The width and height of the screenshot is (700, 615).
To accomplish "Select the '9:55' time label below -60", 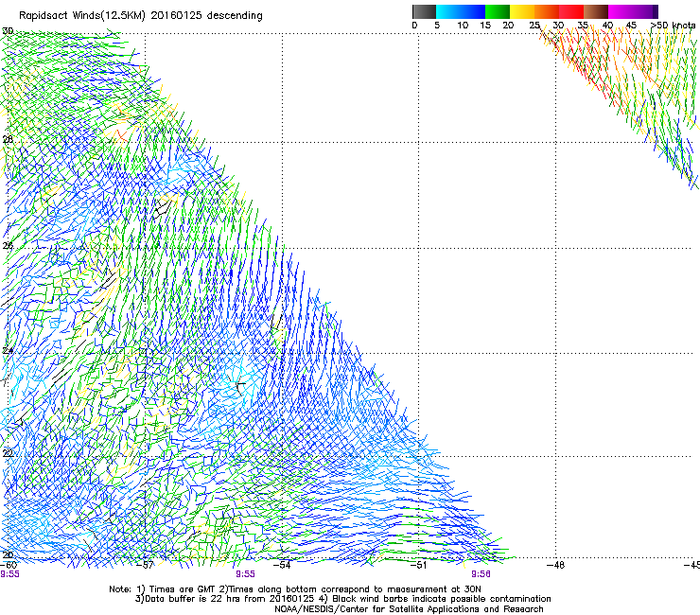I will [9, 574].
